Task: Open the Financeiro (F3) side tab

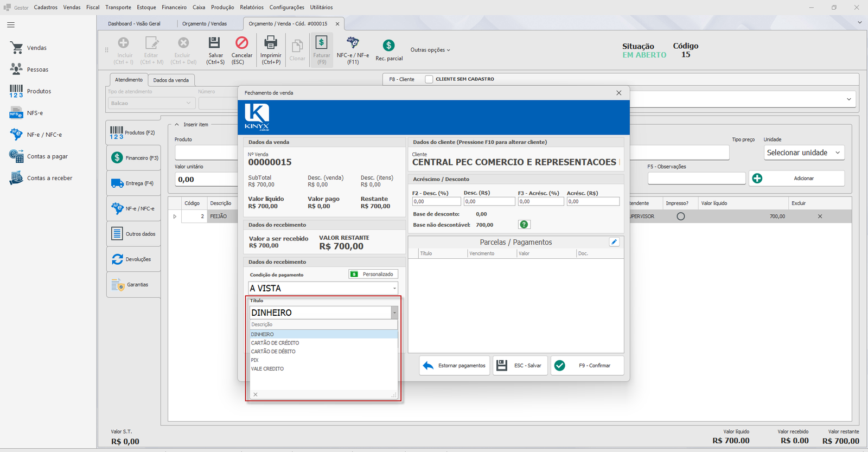Action: click(x=133, y=158)
